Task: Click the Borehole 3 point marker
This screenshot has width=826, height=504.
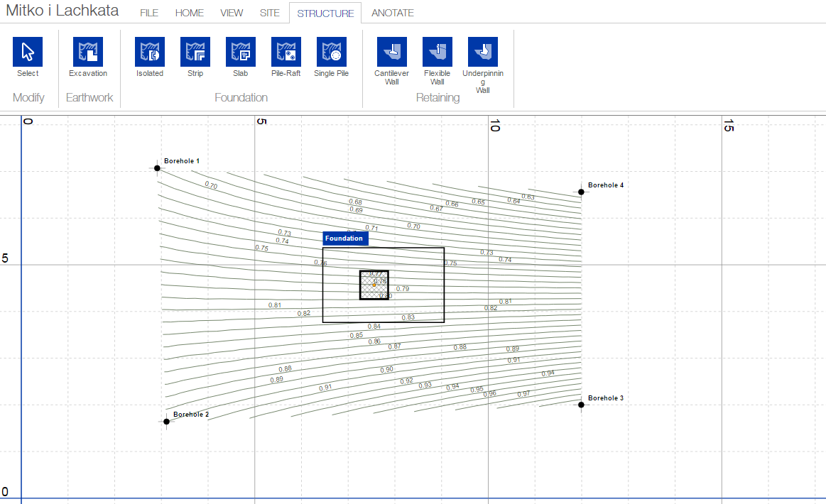Action: point(581,405)
